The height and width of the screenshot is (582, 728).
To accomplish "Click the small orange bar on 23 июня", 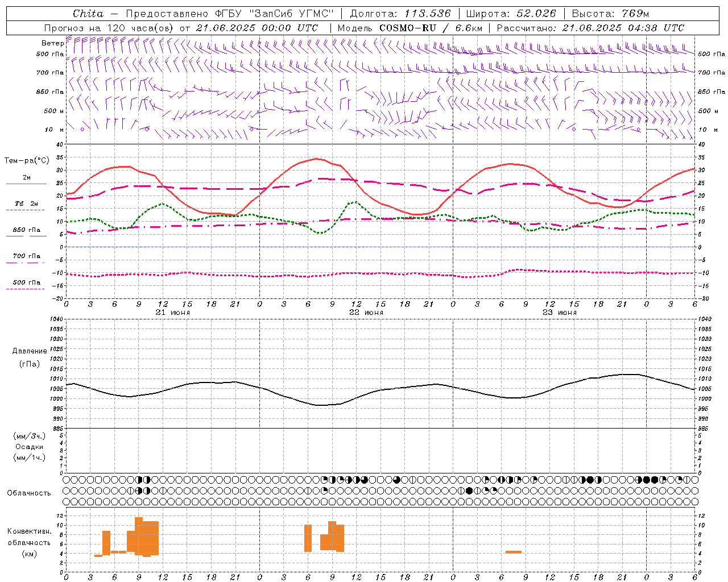I will pos(514,552).
